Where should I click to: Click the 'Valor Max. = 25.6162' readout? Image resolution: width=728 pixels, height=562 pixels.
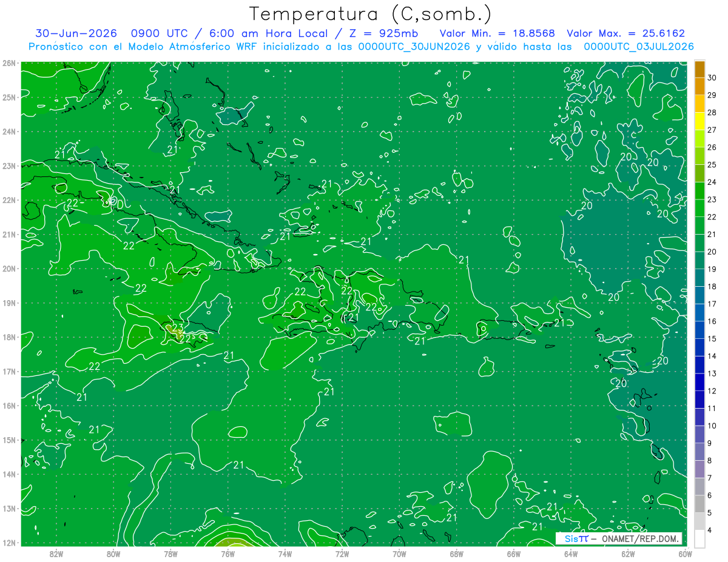625,33
